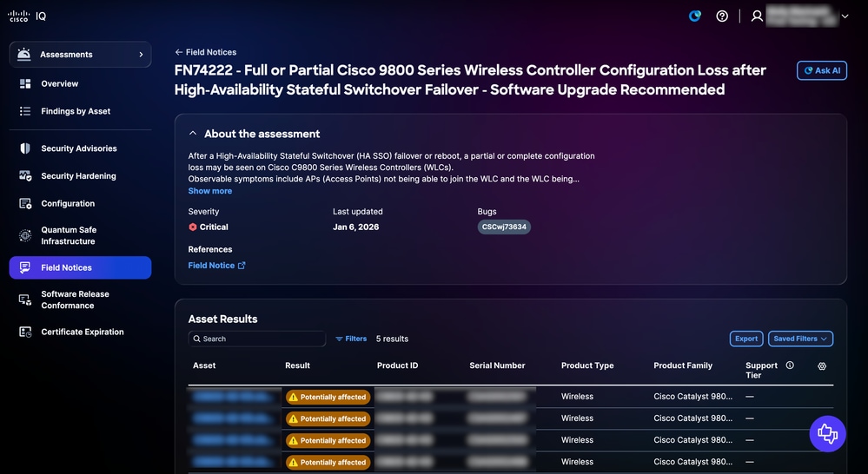Click the Asset Results search field

(257, 339)
